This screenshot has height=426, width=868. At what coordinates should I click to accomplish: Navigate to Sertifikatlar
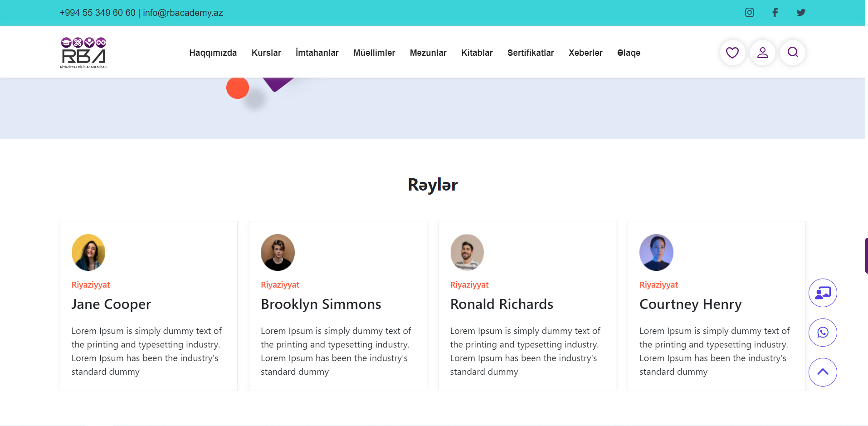coord(531,53)
